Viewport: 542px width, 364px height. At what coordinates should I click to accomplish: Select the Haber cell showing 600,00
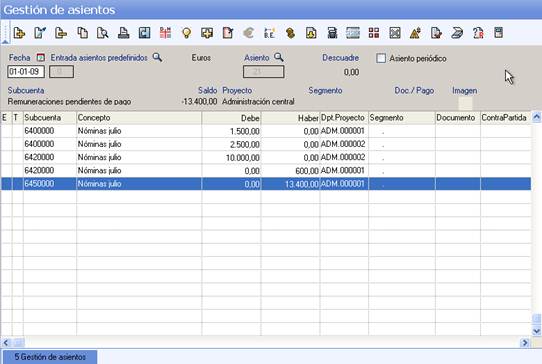[x=291, y=171]
